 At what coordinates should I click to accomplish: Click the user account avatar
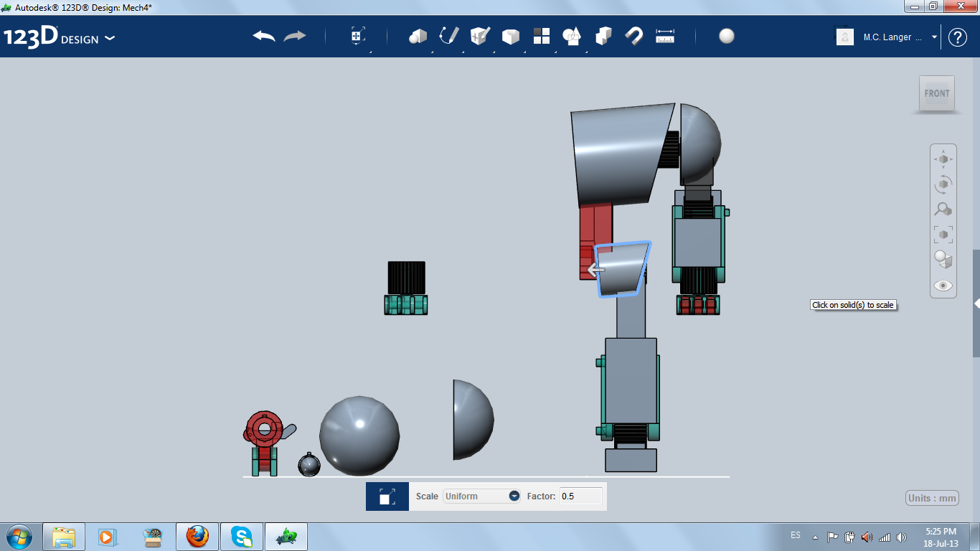(845, 37)
